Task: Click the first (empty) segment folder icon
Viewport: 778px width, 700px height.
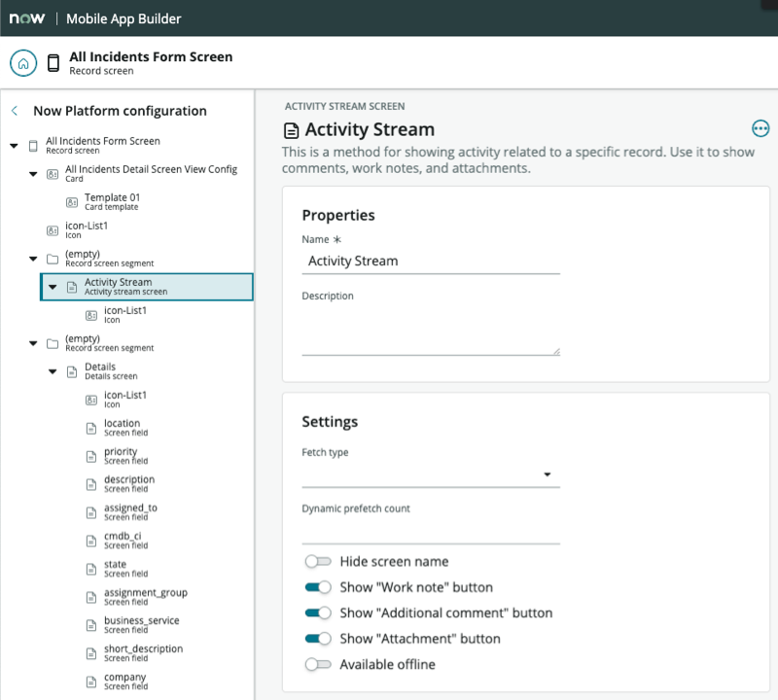Action: (x=53, y=259)
